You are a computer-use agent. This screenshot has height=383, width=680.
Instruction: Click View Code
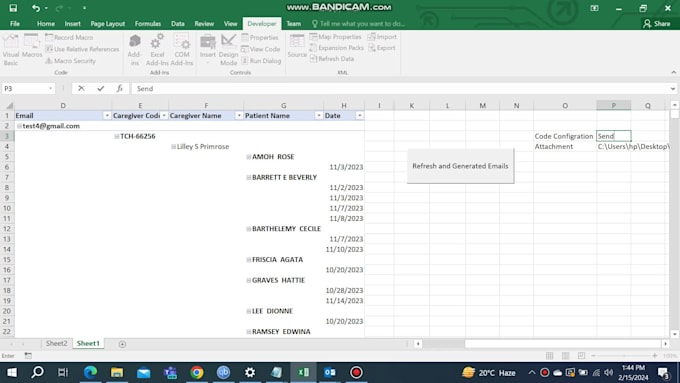pos(261,49)
